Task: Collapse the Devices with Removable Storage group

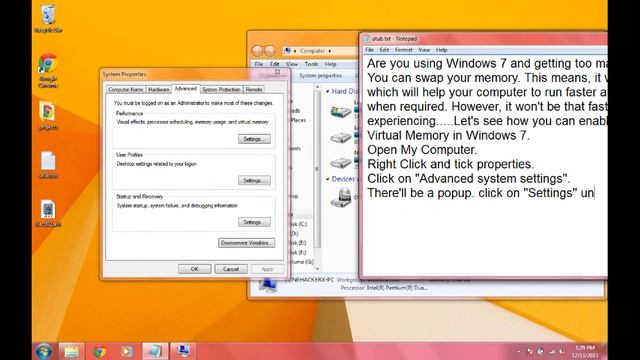Action: click(328, 179)
